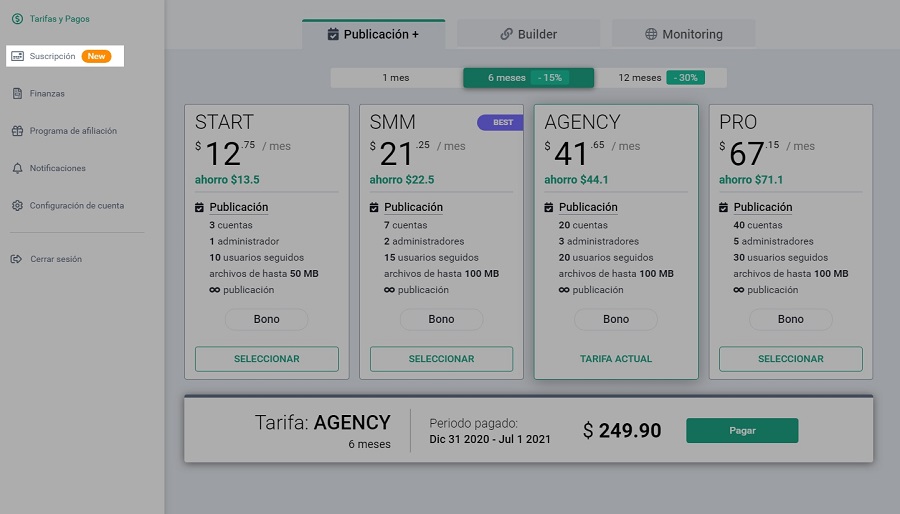Select the 1 mes billing period

coord(396,77)
